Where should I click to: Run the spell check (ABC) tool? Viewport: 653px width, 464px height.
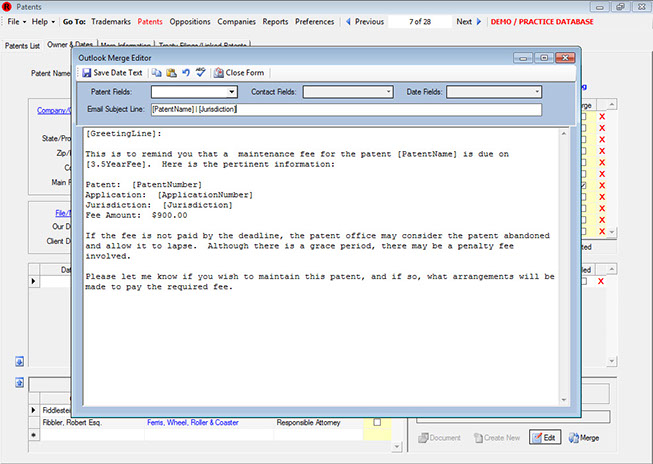pos(200,73)
